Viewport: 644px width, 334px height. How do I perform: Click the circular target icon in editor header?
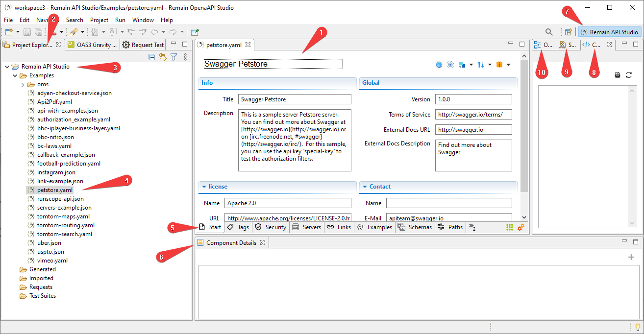450,65
